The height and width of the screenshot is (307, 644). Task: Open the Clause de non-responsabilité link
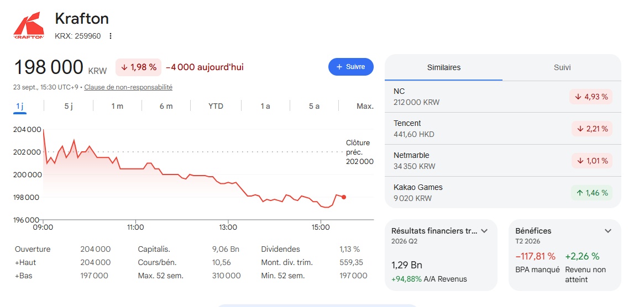coord(128,87)
